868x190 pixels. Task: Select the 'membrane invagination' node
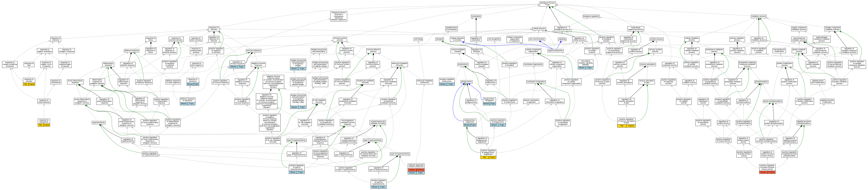pos(536,82)
